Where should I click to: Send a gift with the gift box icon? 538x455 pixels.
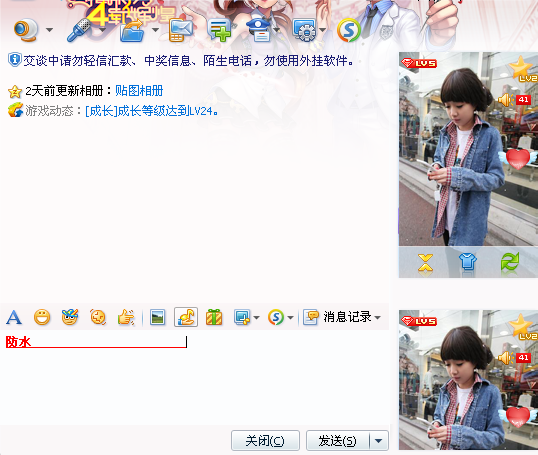click(x=214, y=317)
